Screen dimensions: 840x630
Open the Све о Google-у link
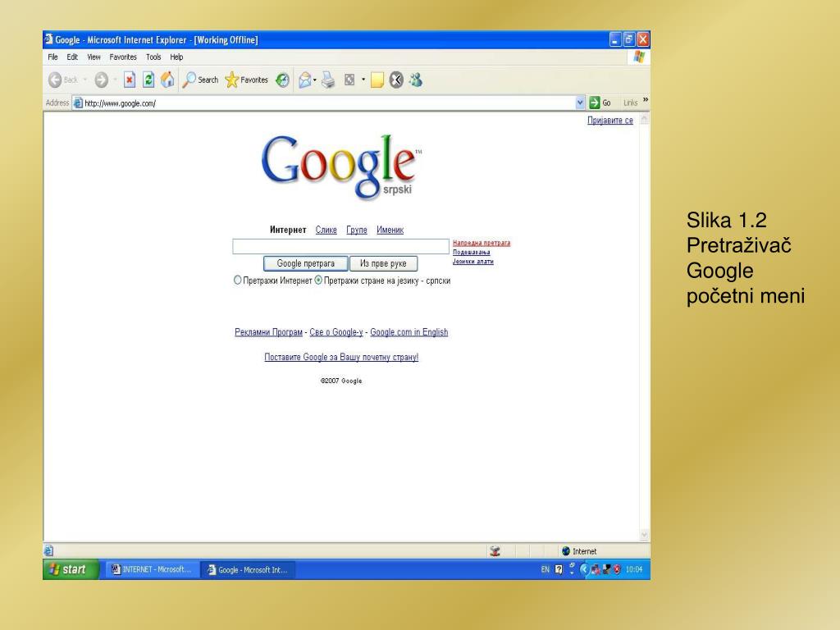(336, 332)
